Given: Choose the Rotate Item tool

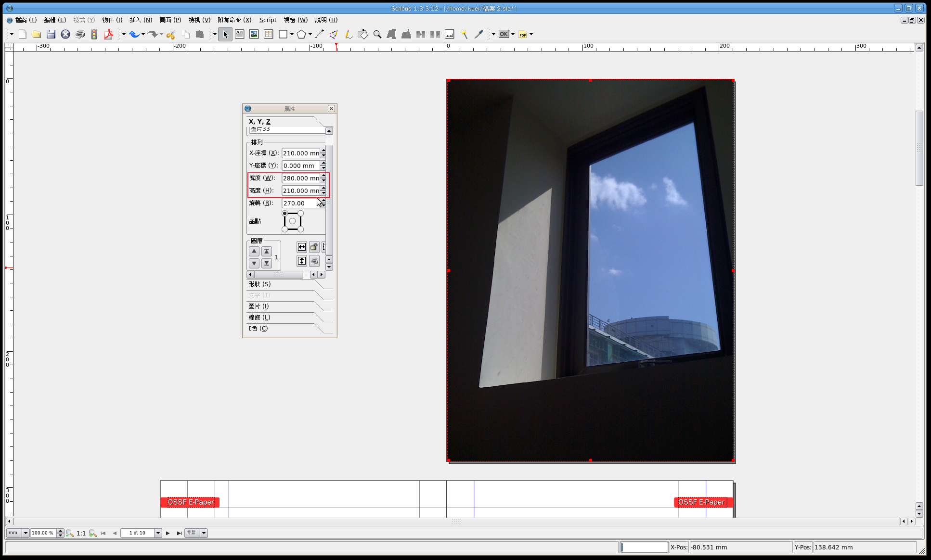Looking at the screenshot, I should (362, 34).
